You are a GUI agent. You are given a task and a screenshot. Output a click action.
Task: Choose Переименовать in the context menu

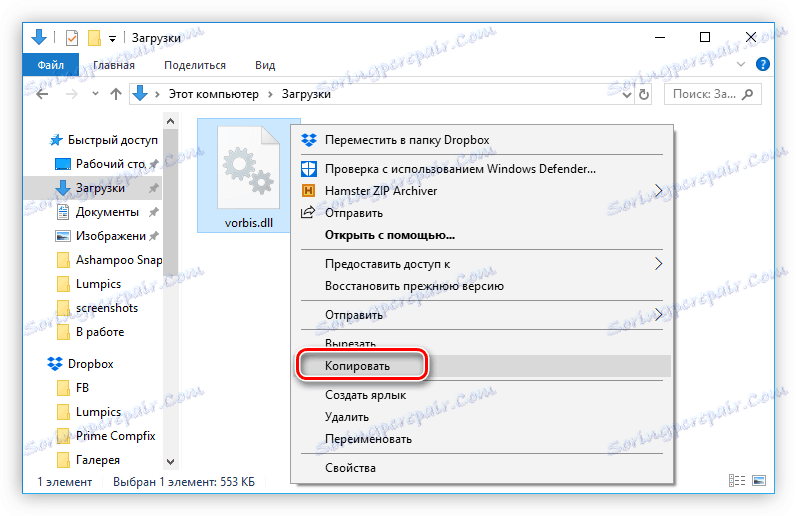[482, 439]
